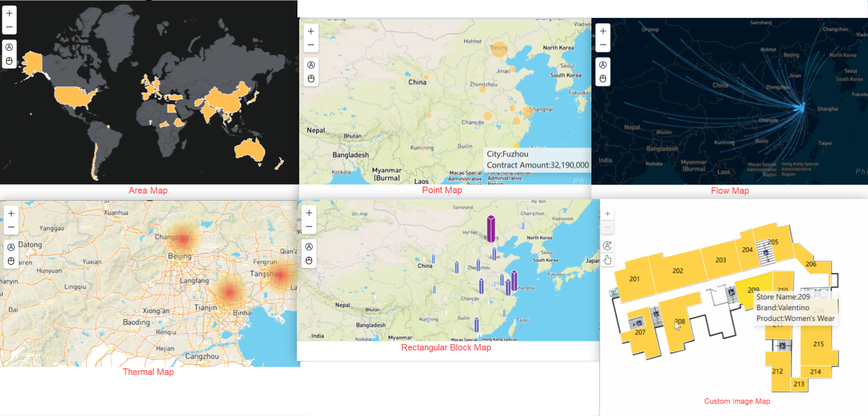Zoom in on the Area Map

pyautogui.click(x=9, y=13)
